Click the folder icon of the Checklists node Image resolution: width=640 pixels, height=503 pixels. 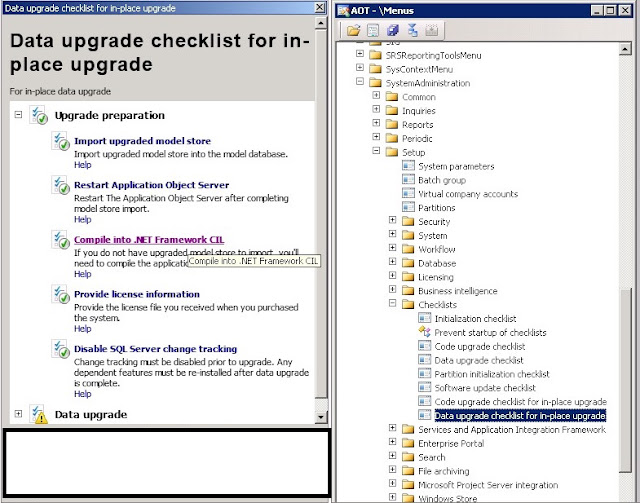point(408,304)
